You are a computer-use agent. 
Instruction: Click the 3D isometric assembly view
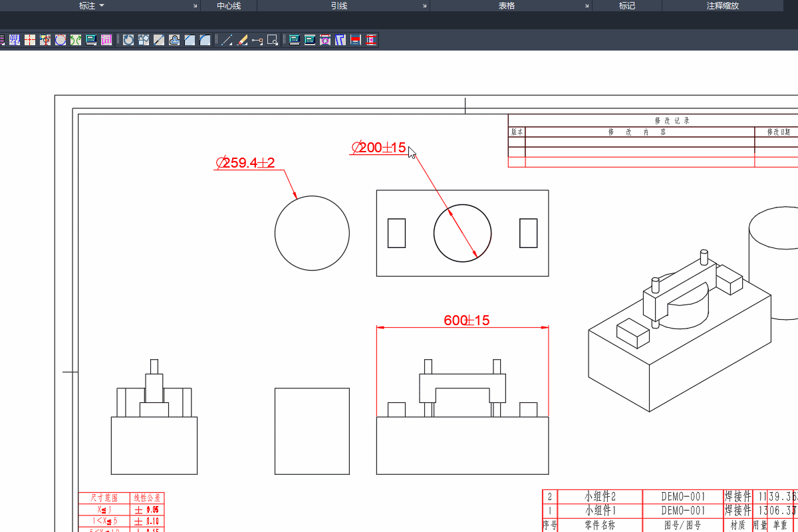[x=680, y=329]
